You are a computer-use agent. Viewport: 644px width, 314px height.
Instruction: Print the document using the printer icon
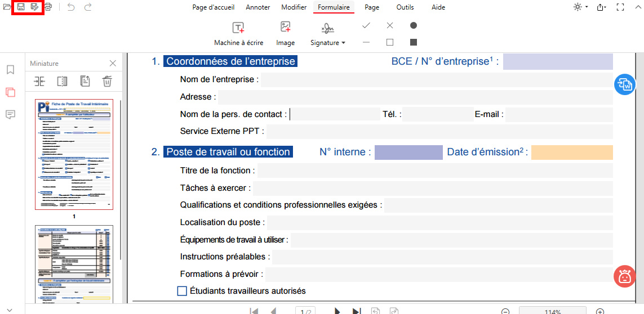click(x=48, y=7)
